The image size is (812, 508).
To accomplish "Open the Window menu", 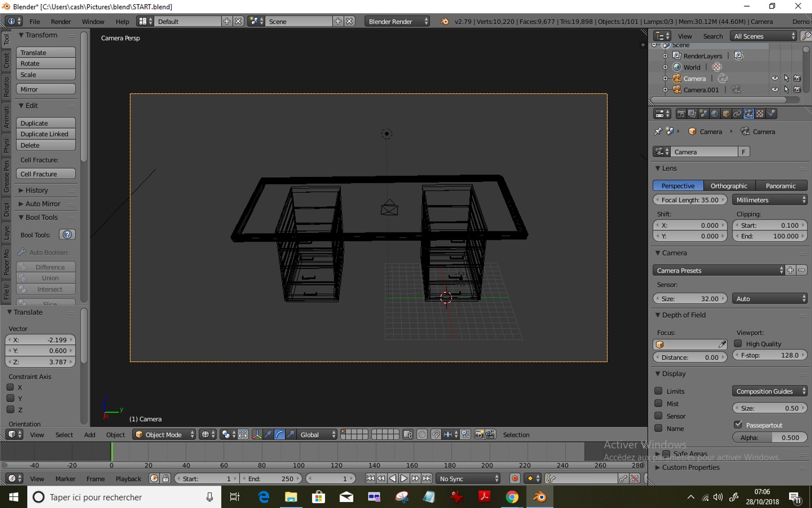I will pos(93,21).
